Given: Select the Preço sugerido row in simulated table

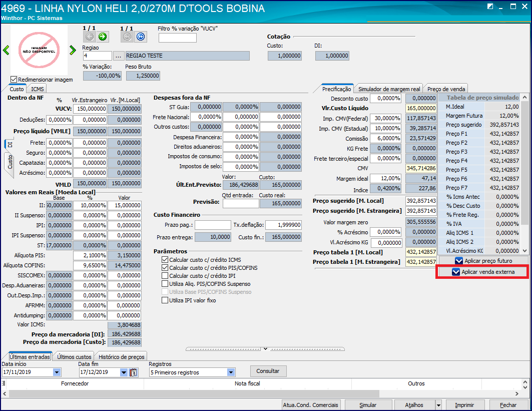Looking at the screenshot, I should click(x=479, y=125).
